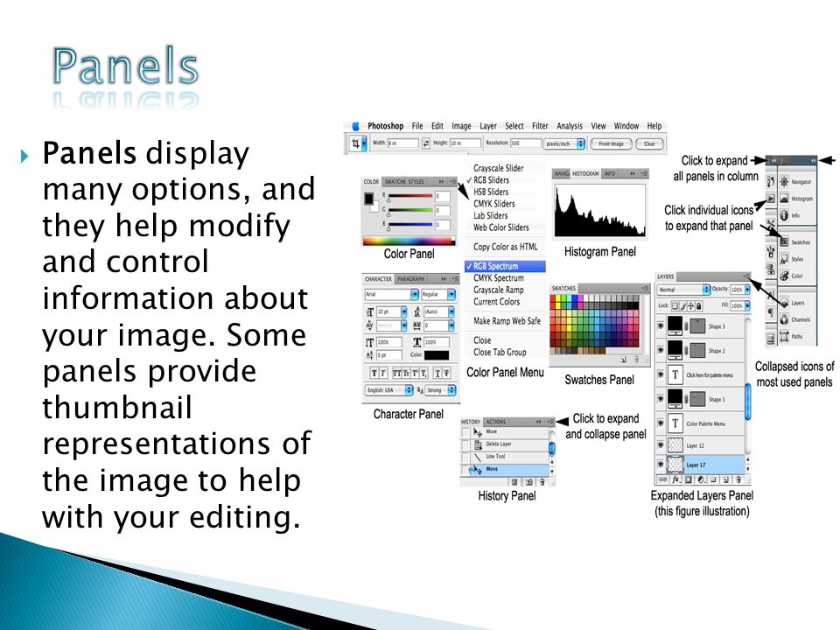Open the Layers panel options menu button

coord(746,276)
